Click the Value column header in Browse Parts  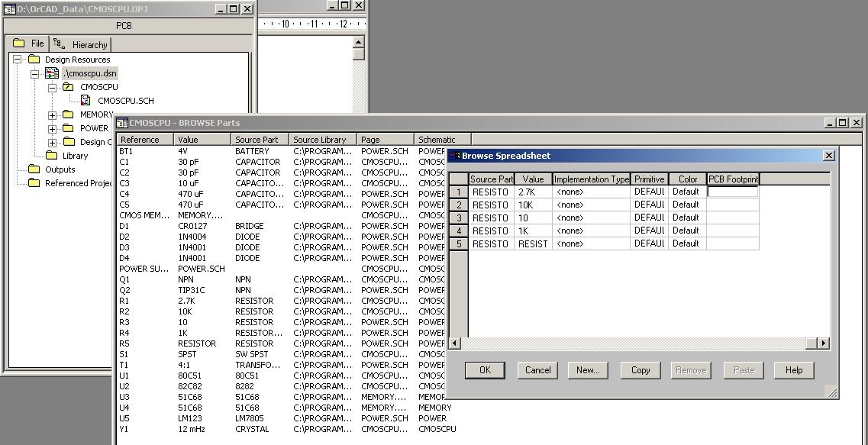pos(202,140)
